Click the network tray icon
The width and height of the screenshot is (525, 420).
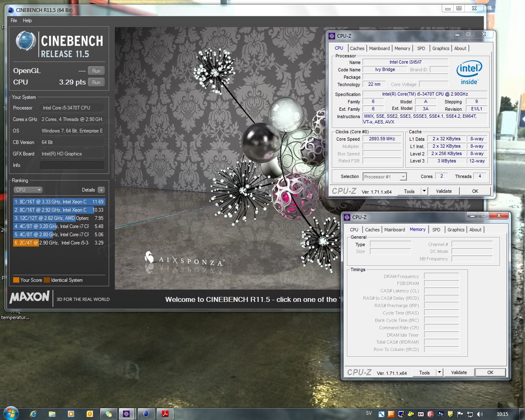click(x=470, y=414)
